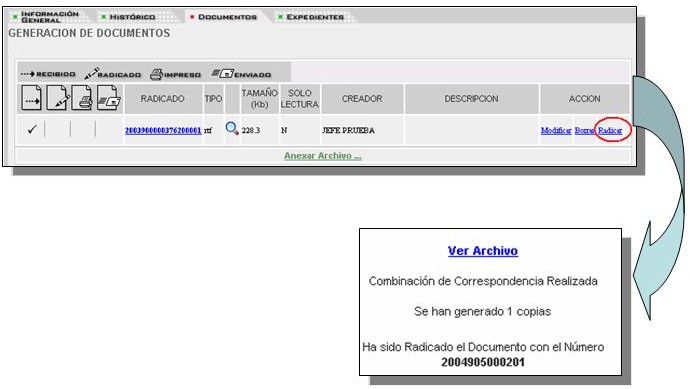Select the Documentos tab

click(x=227, y=17)
